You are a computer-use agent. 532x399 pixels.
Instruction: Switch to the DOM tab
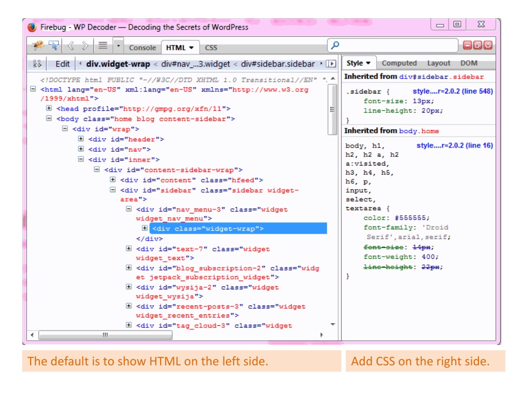coord(469,63)
